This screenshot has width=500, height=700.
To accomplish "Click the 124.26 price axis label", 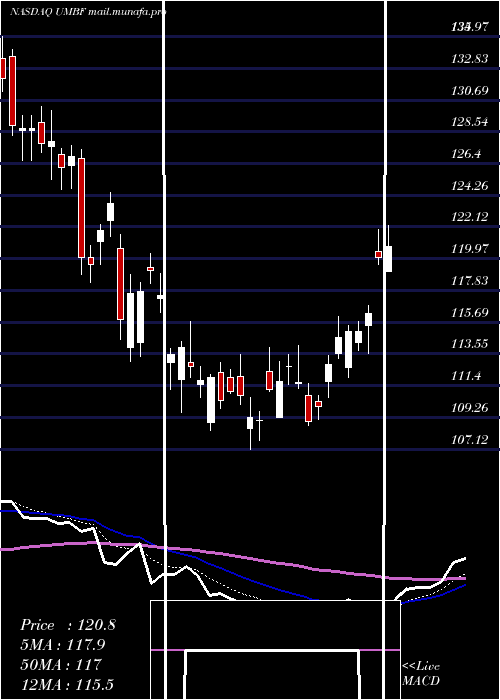I will (470, 186).
